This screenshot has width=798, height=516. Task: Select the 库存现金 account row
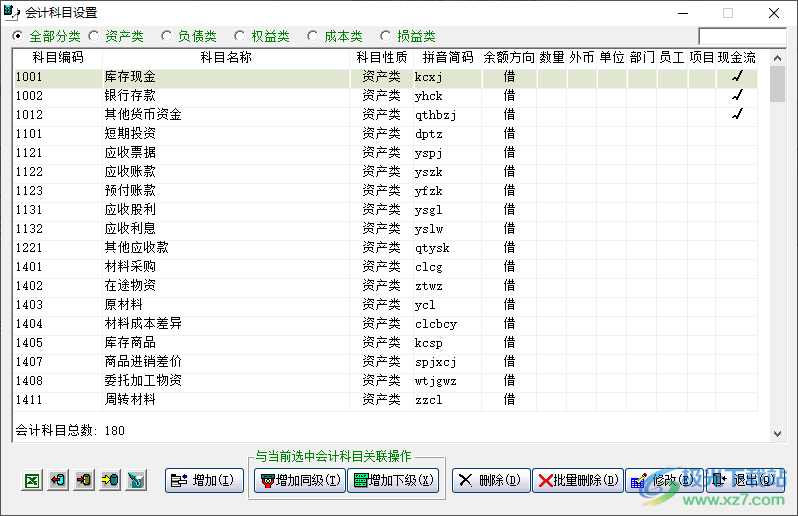pyautogui.click(x=385, y=77)
